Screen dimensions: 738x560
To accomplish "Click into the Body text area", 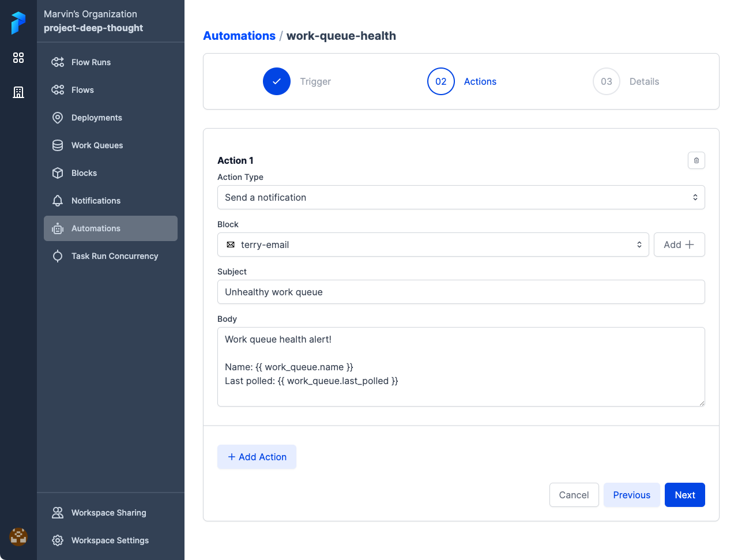I will pyautogui.click(x=461, y=367).
